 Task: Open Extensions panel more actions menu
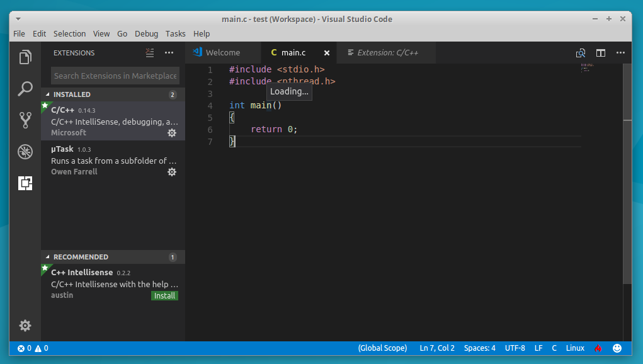coord(169,53)
